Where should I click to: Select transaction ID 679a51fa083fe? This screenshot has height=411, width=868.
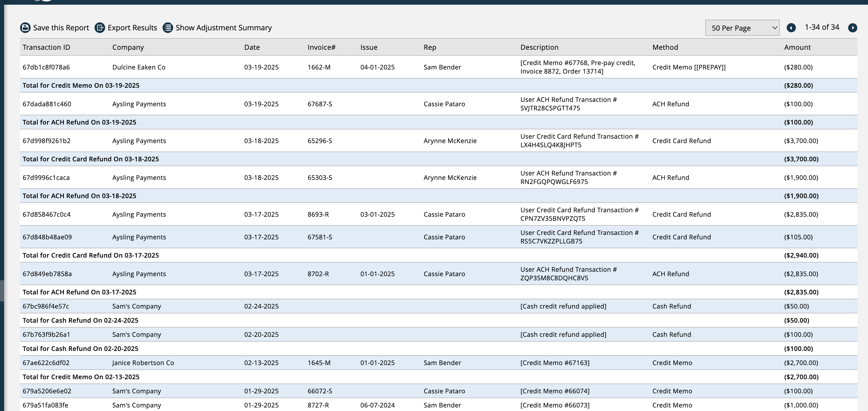(45, 405)
